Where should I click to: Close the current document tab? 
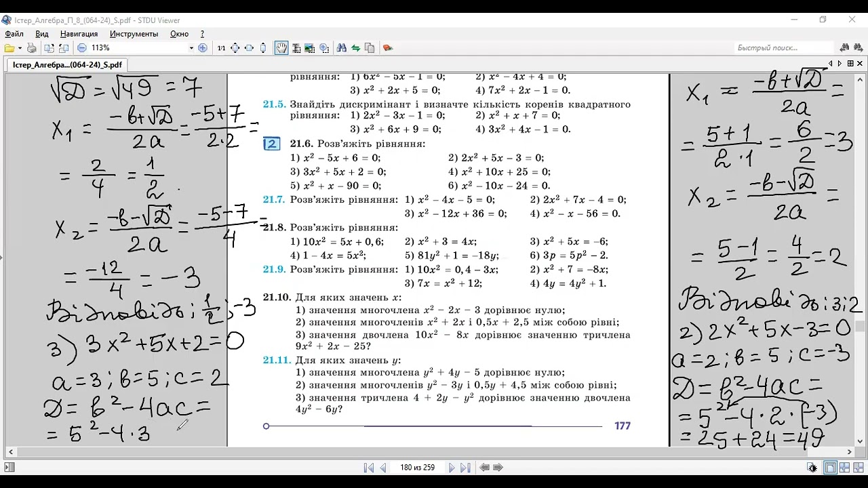[x=860, y=64]
